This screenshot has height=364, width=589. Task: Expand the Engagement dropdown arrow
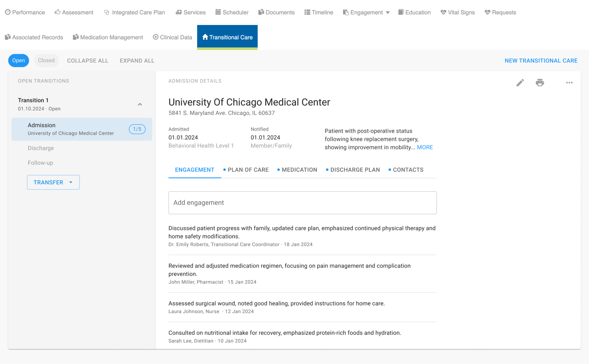pyautogui.click(x=387, y=13)
